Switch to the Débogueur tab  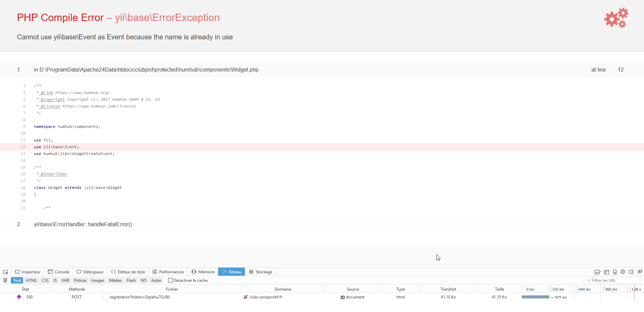pos(90,272)
